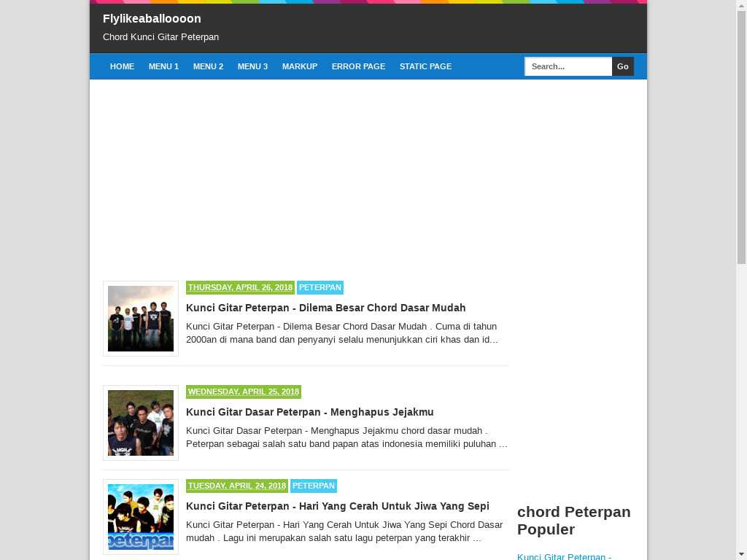Open MENU 2 in navigation bar
Screen dimensions: 747x560
[208, 66]
